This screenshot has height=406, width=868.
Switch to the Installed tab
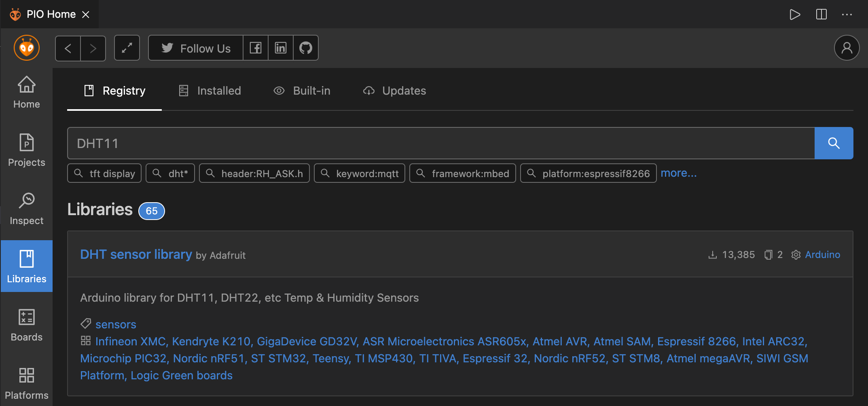click(210, 91)
